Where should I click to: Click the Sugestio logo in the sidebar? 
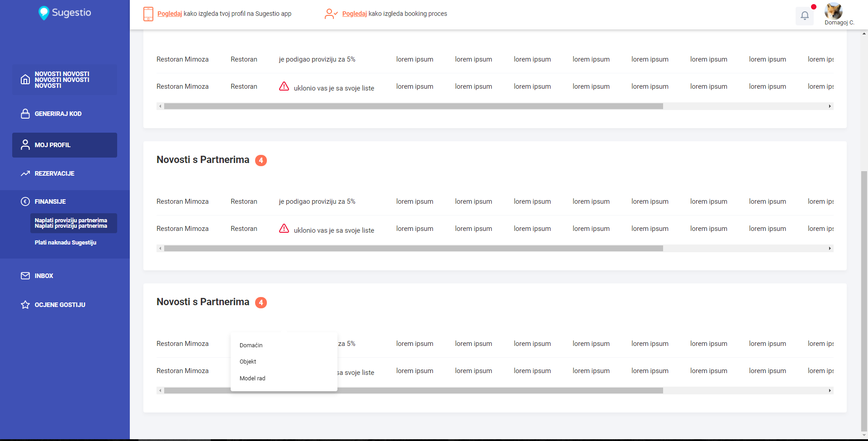click(x=65, y=13)
